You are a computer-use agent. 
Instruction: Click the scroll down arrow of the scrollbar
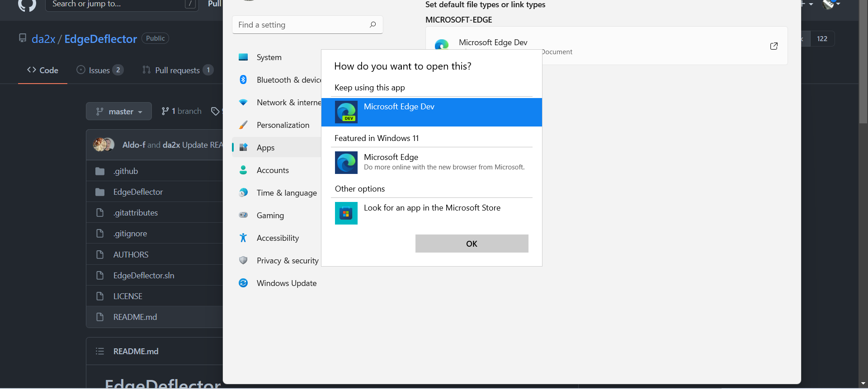[863, 383]
